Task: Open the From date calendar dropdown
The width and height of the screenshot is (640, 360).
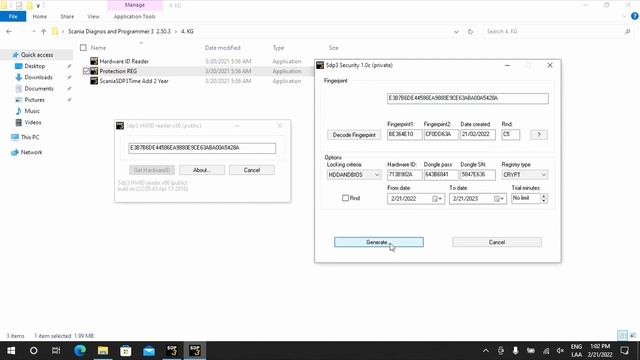Action: pyautogui.click(x=437, y=199)
